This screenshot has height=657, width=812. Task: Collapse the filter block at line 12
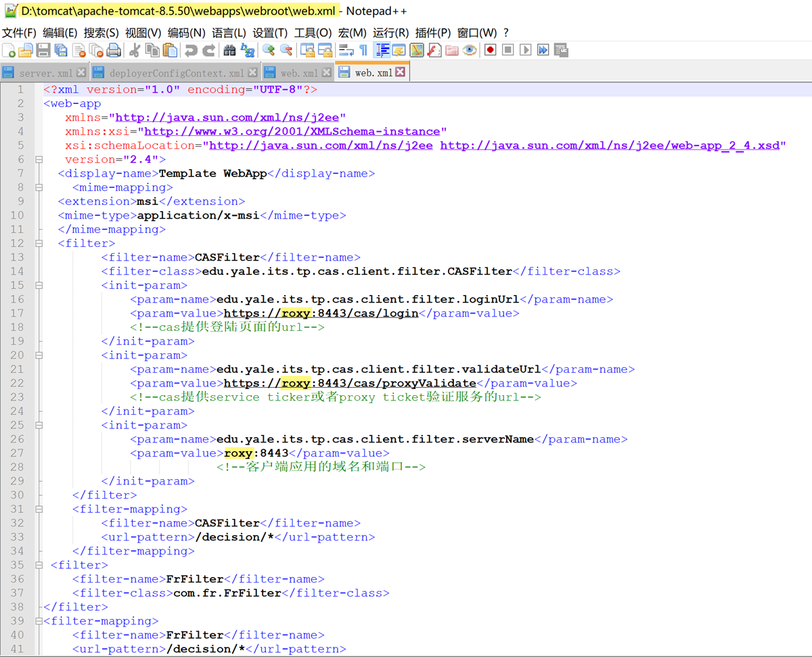pos(39,244)
